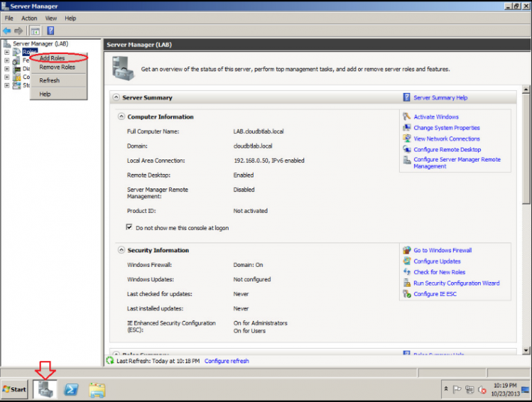Image resolution: width=532 pixels, height=402 pixels.
Task: Click the Back arrow in toolbar
Action: [x=7, y=31]
